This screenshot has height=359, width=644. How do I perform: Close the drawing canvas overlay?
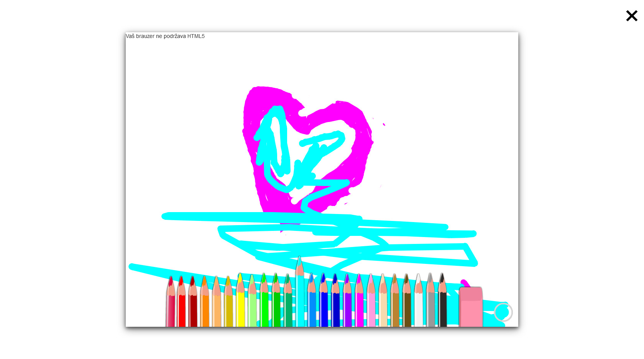pos(631,16)
